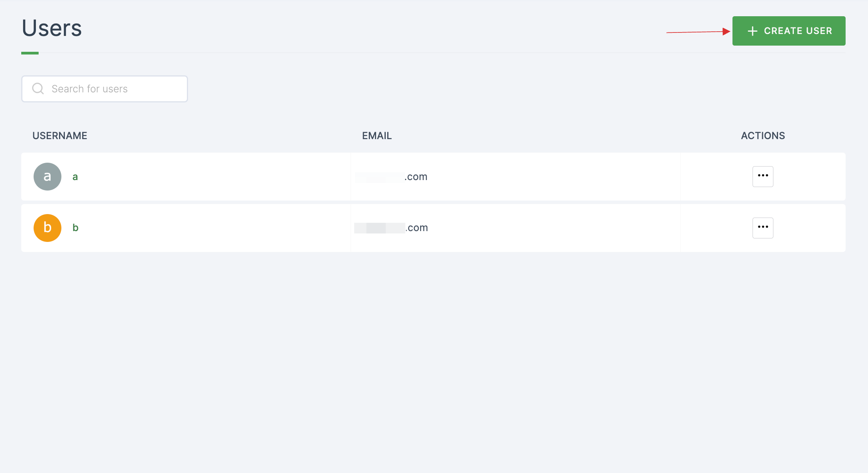The image size is (868, 473).
Task: Click the avatar icon for user a
Action: (x=47, y=176)
